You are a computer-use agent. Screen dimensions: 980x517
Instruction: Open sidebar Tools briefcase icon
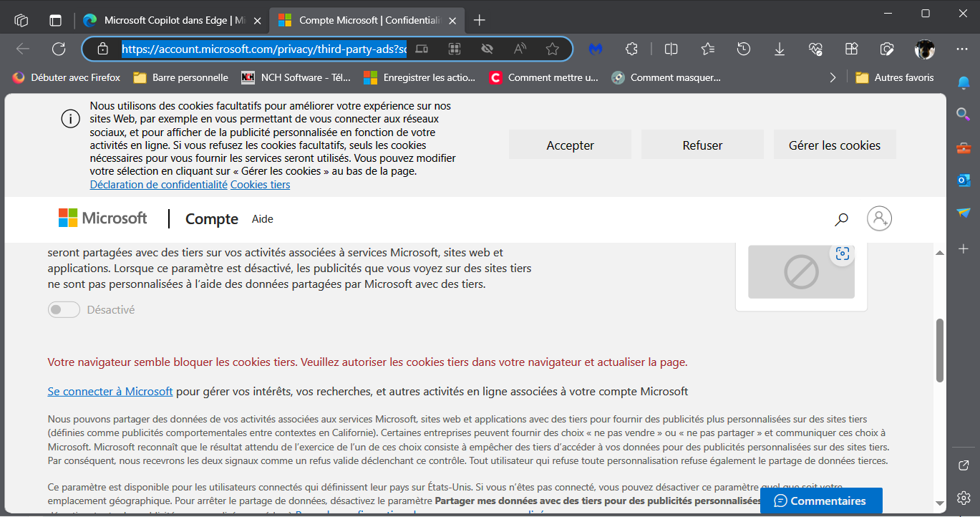[x=964, y=148]
